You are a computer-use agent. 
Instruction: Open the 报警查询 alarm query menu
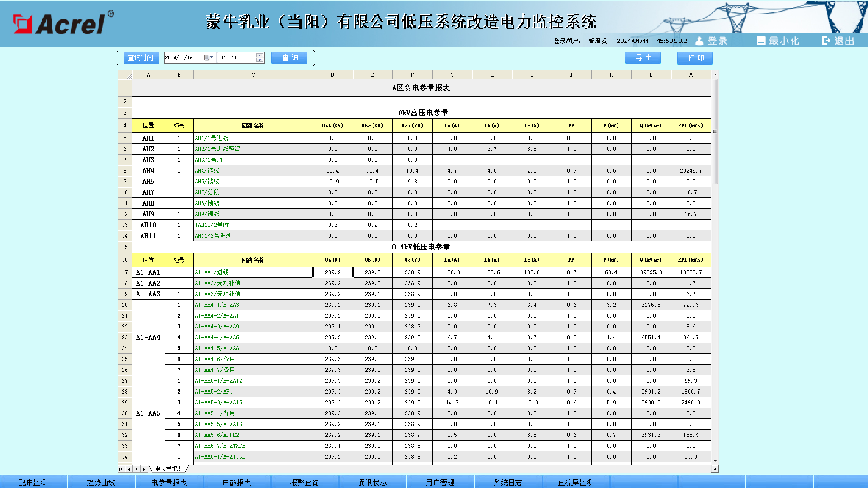304,483
